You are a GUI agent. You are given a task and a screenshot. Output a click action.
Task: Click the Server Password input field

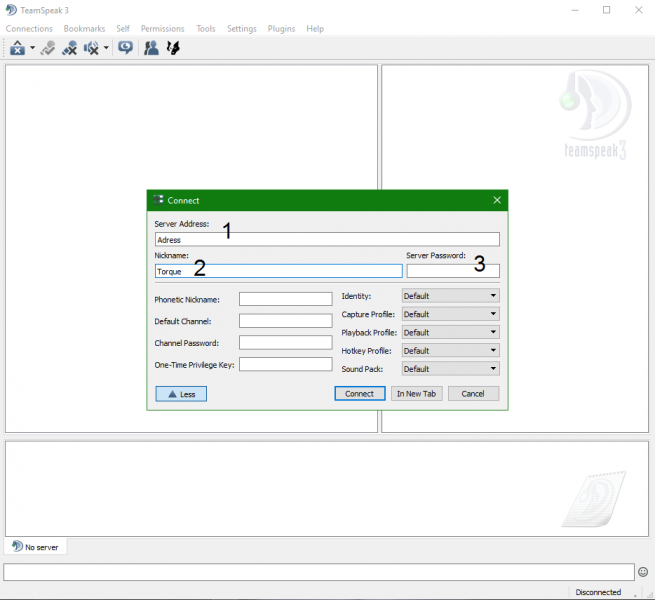pos(453,271)
